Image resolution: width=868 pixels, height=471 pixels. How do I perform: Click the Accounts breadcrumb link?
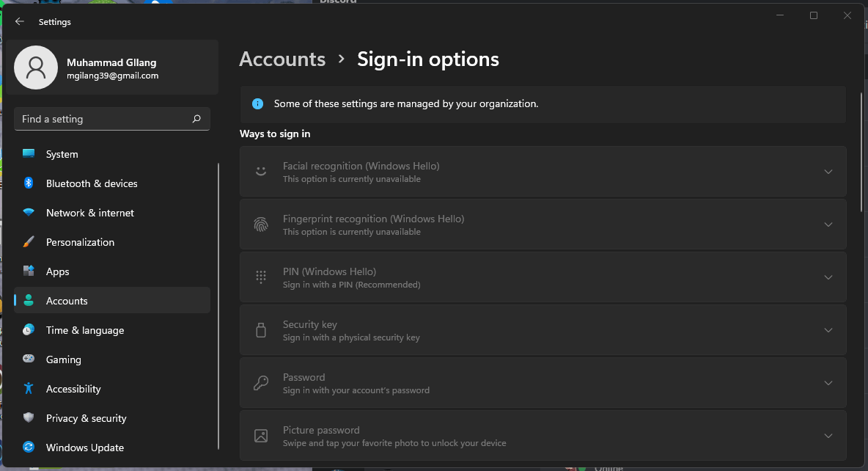tap(282, 59)
